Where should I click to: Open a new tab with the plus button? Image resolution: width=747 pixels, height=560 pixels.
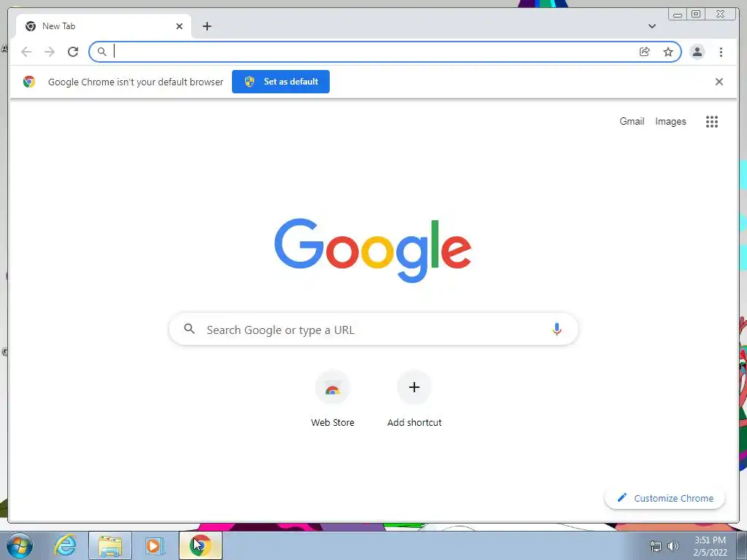206,26
